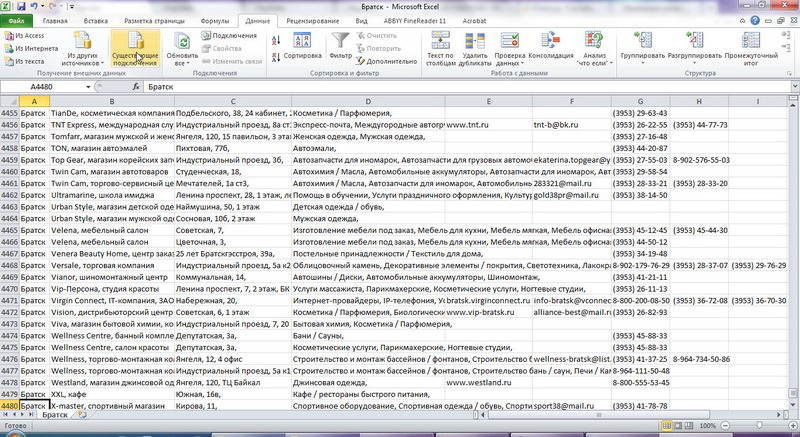The image size is (800, 437).
Task: Click Properties (Свойства) in Connections group
Action: (x=221, y=48)
